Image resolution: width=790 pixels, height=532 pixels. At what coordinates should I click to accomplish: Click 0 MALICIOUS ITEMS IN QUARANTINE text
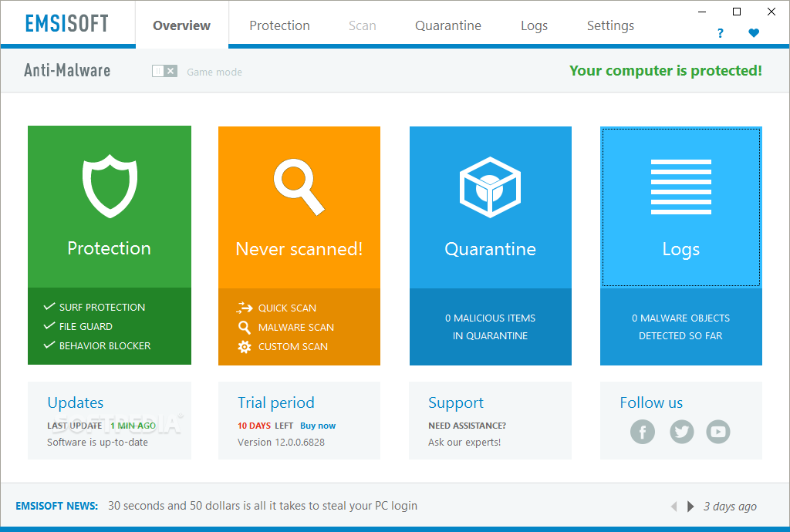tap(490, 327)
